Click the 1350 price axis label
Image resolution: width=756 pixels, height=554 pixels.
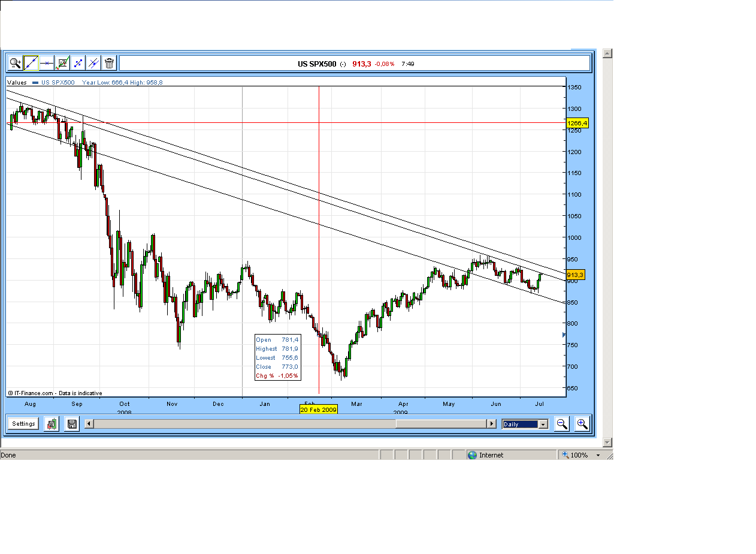tap(575, 88)
